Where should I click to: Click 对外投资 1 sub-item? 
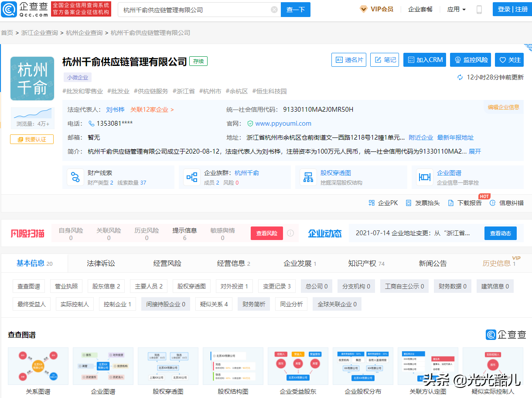[234, 286]
